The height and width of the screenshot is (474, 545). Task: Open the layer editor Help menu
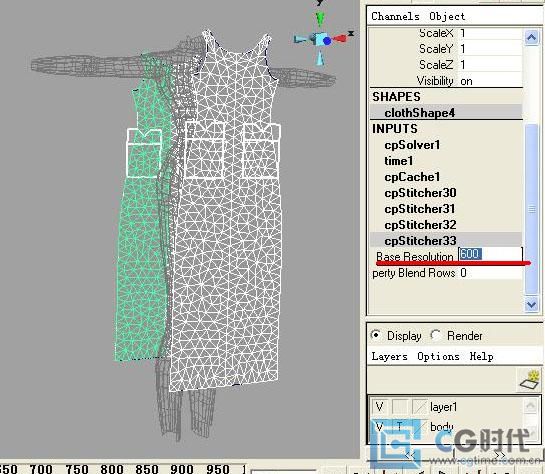click(x=481, y=357)
